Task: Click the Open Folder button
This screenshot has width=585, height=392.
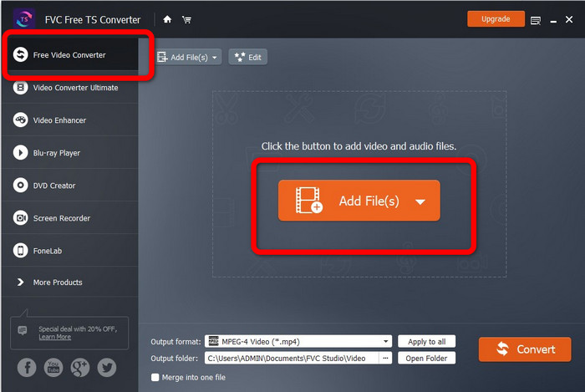Action: click(426, 358)
